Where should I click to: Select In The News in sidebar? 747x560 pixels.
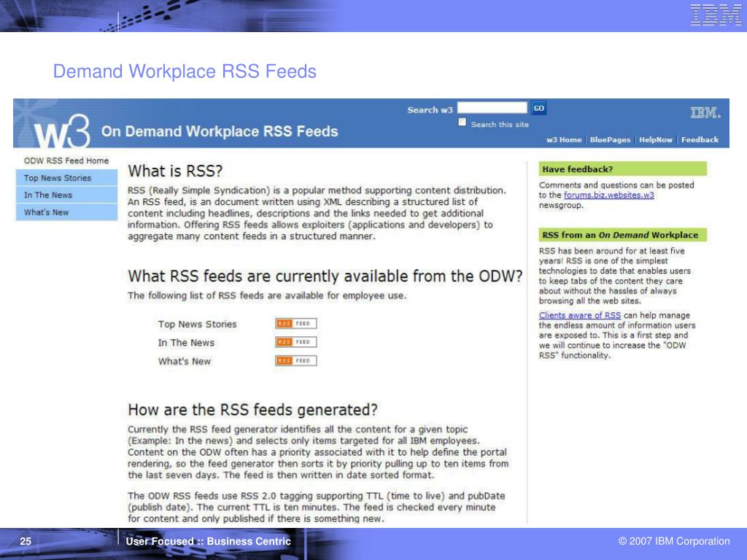click(66, 195)
